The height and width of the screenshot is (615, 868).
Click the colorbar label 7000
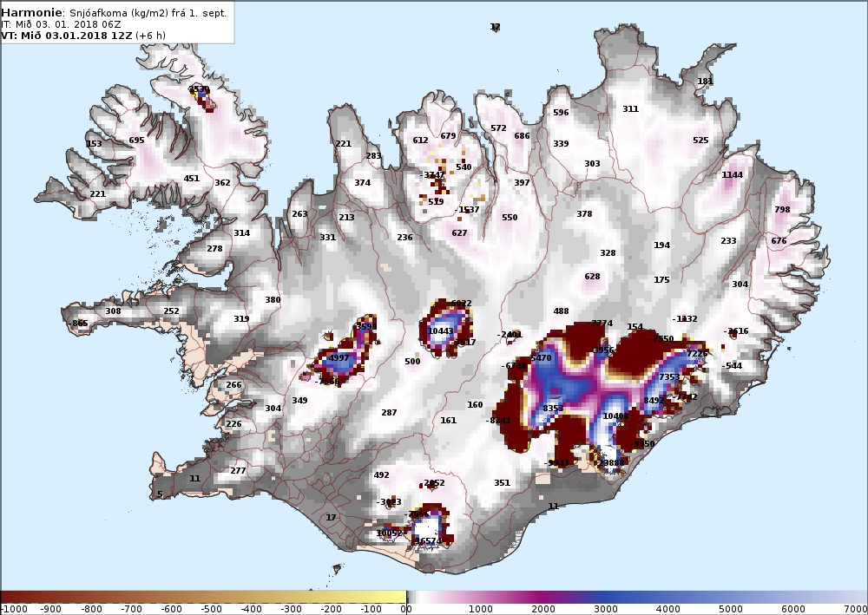[856, 610]
